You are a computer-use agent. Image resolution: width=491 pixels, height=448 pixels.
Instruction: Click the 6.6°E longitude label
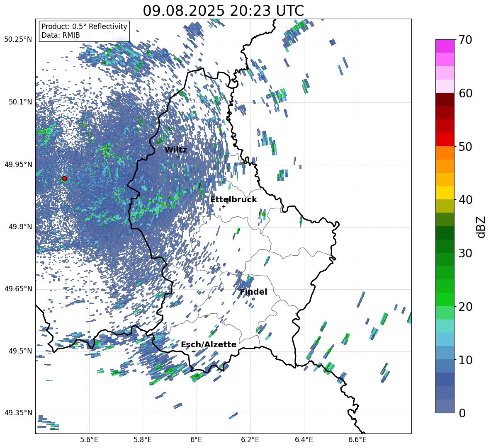pos(357,440)
